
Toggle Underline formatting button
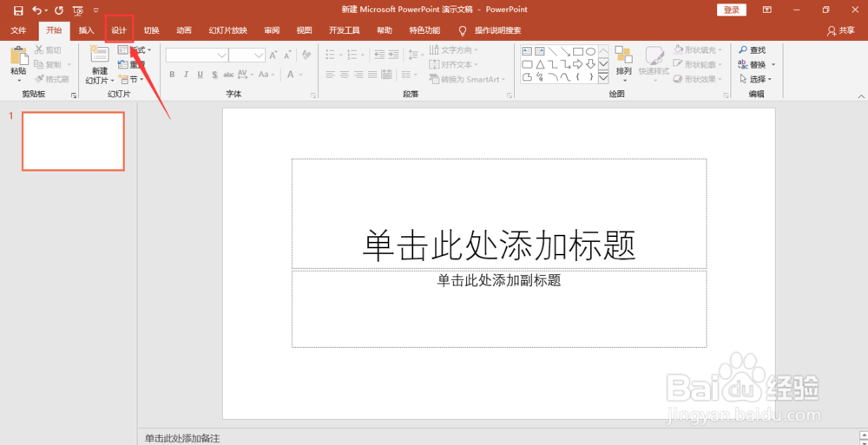click(x=200, y=75)
